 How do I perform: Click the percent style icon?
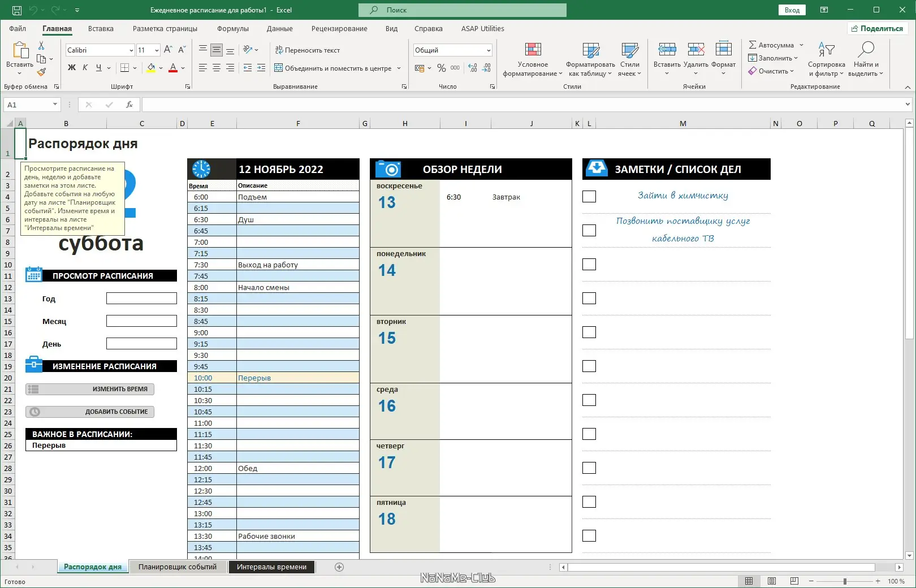(x=442, y=68)
